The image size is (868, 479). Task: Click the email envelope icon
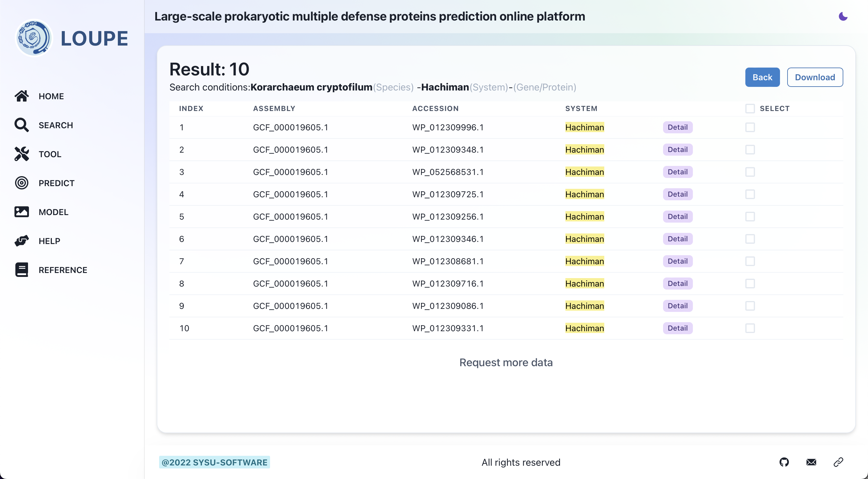click(811, 462)
